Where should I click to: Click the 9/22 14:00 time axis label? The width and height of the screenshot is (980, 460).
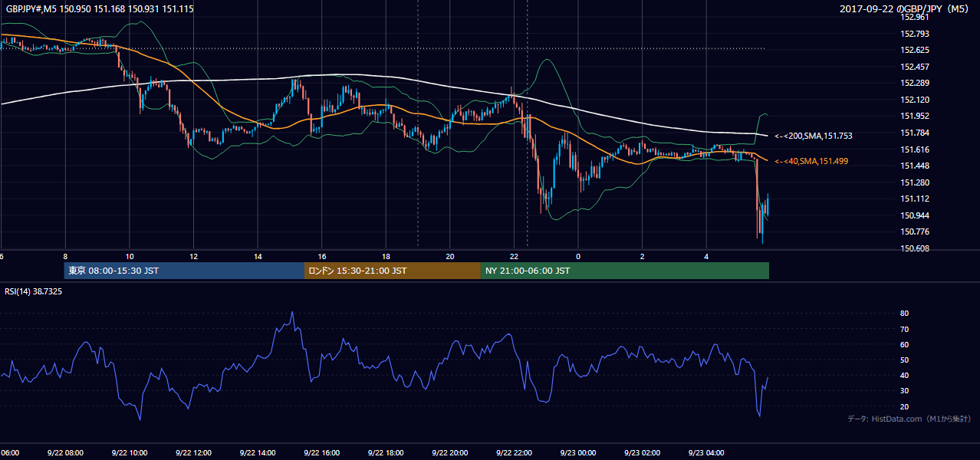[x=257, y=453]
